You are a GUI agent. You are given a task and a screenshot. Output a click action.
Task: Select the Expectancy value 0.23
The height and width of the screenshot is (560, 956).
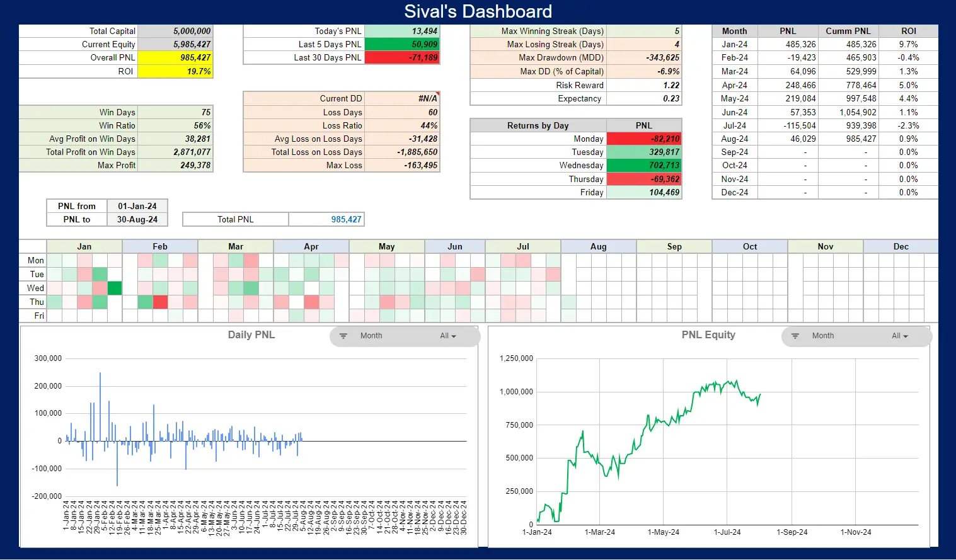(644, 98)
